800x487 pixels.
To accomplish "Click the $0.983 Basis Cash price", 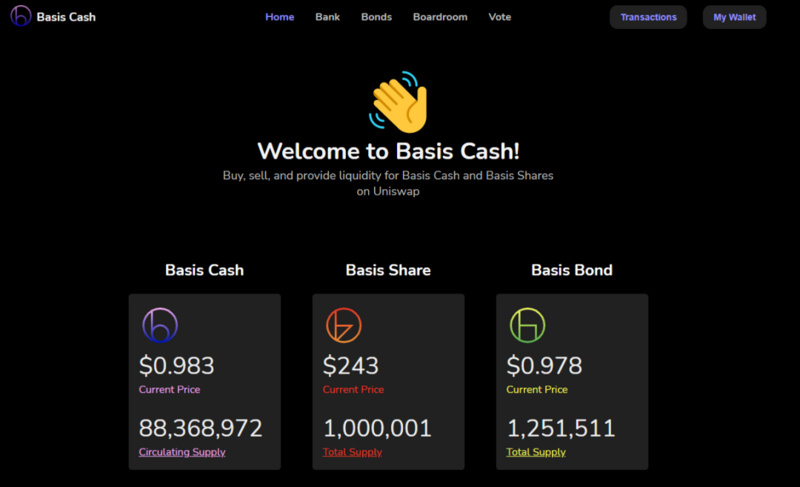I will point(177,366).
